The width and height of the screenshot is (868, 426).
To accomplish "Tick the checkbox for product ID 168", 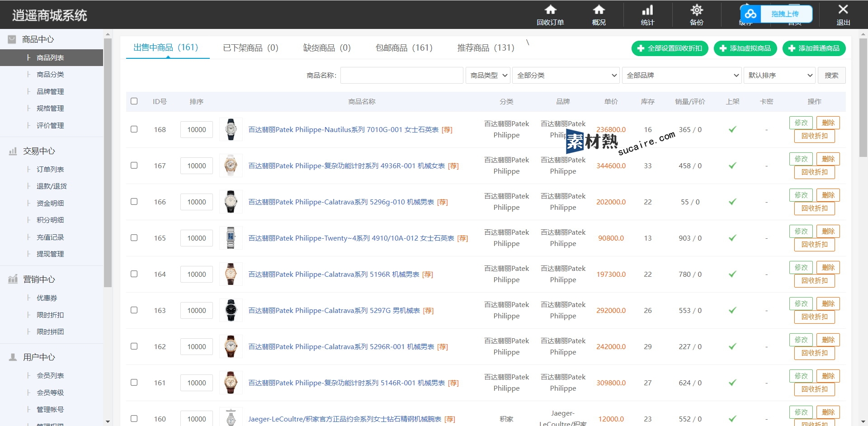I will 134,129.
